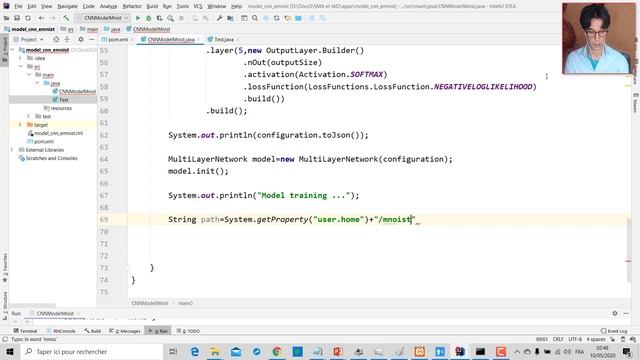Toggle the tool window quick-access icon in status bar
Viewport: 640px width, 360px height.
pyautogui.click(x=5, y=339)
